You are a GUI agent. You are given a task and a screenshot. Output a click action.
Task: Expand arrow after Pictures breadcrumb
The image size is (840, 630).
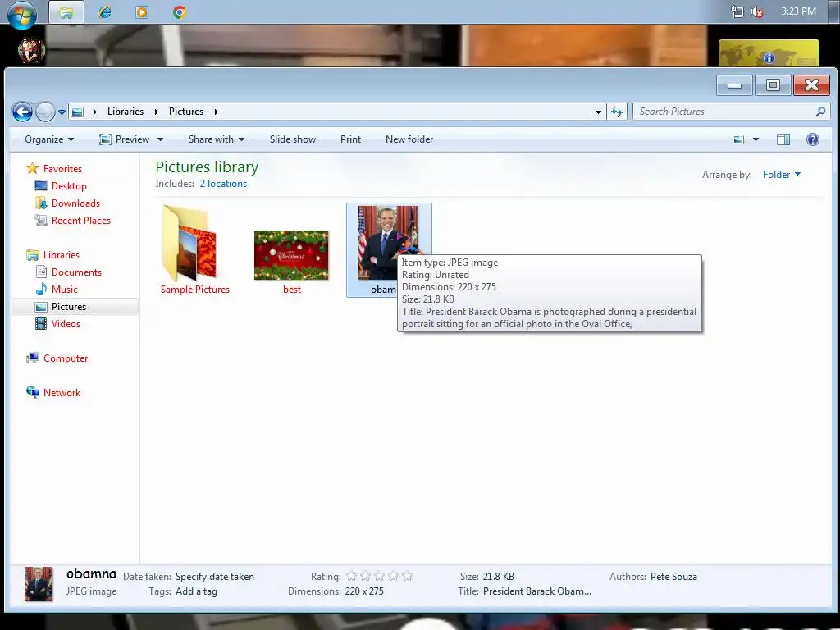pos(217,112)
